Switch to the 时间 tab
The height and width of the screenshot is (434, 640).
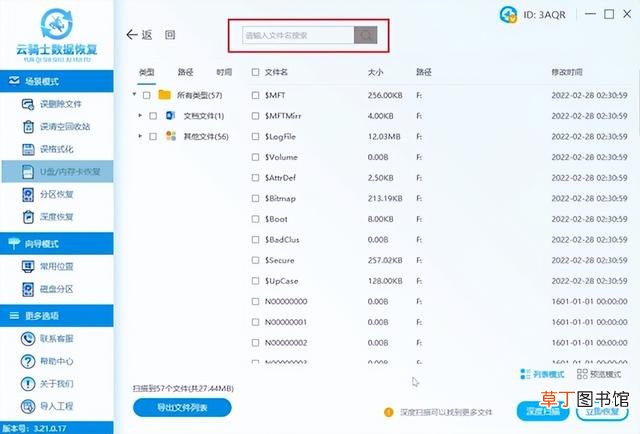[x=224, y=72]
